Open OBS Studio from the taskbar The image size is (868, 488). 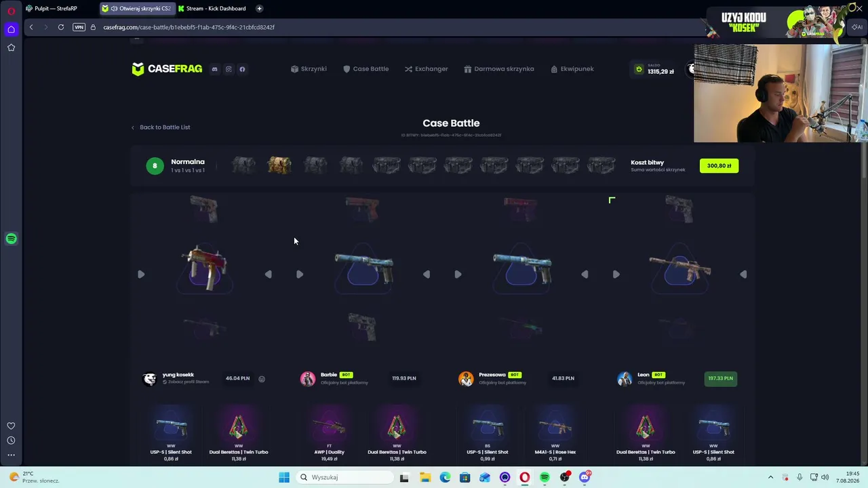point(565,477)
